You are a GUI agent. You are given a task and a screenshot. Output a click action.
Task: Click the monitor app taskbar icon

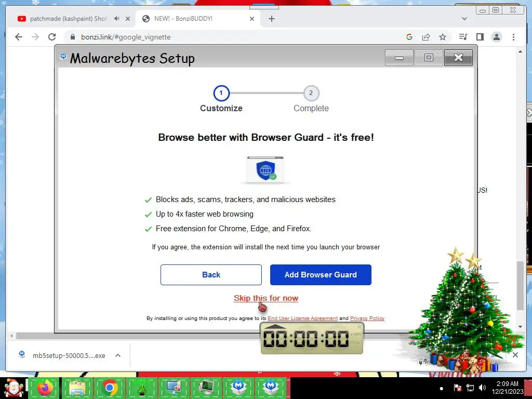click(x=174, y=388)
